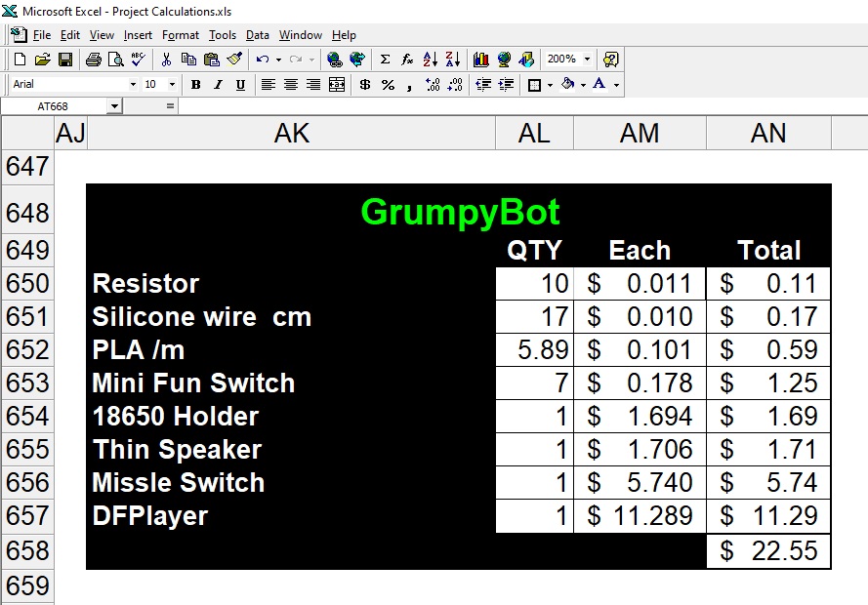The image size is (868, 605).
Task: Launch the Chart Wizard icon
Action: coord(480,60)
